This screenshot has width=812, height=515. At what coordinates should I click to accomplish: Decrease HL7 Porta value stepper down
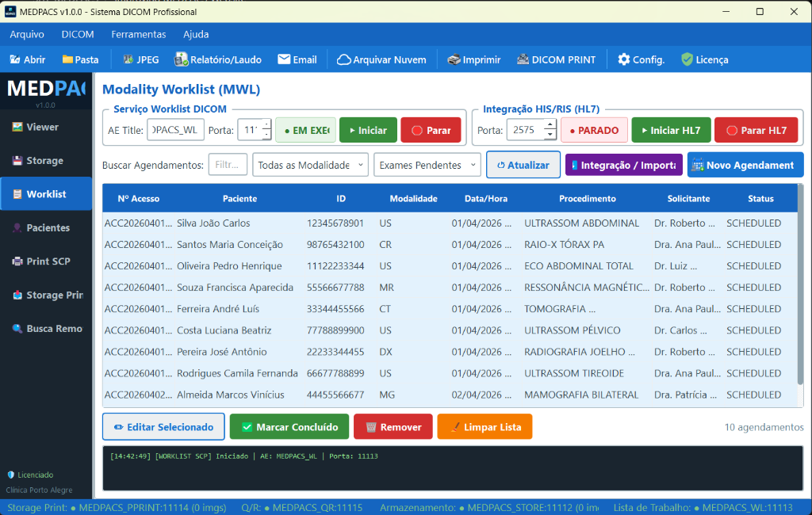point(550,135)
